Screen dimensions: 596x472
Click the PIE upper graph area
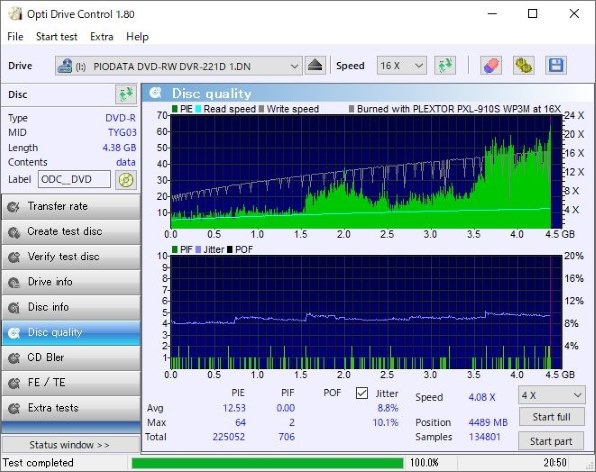366,171
